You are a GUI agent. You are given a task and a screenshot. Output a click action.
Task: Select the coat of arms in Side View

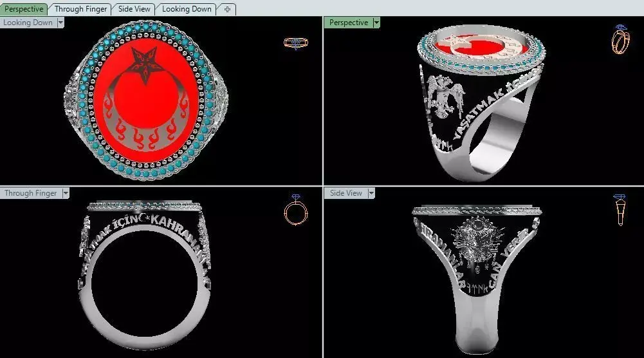click(478, 245)
